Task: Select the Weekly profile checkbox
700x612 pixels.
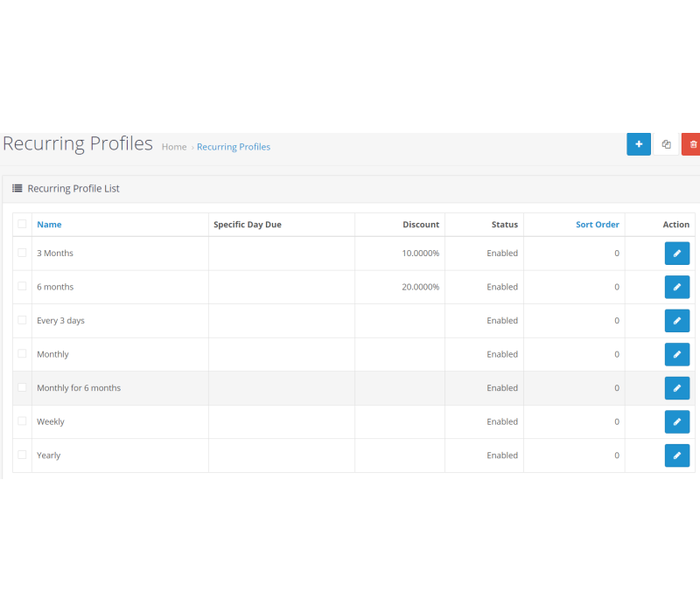Action: click(x=22, y=421)
